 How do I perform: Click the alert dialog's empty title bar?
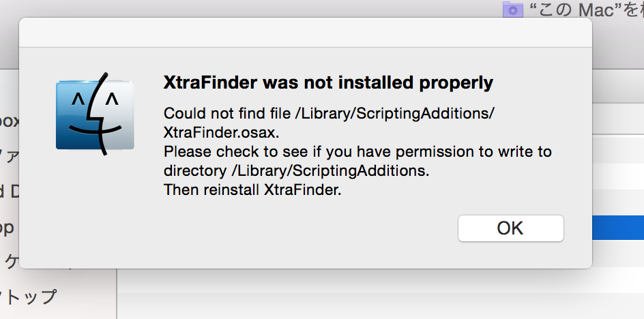coord(305,33)
